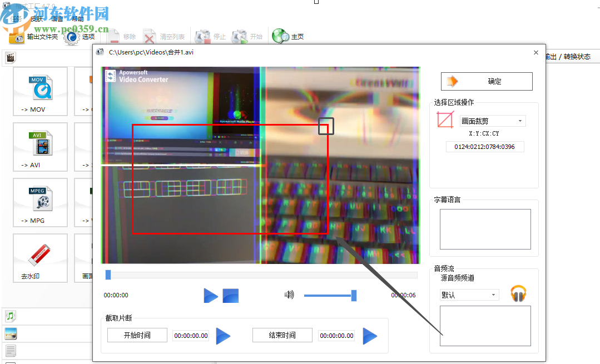Click the end time value field
The image size is (600, 364).
(x=337, y=335)
